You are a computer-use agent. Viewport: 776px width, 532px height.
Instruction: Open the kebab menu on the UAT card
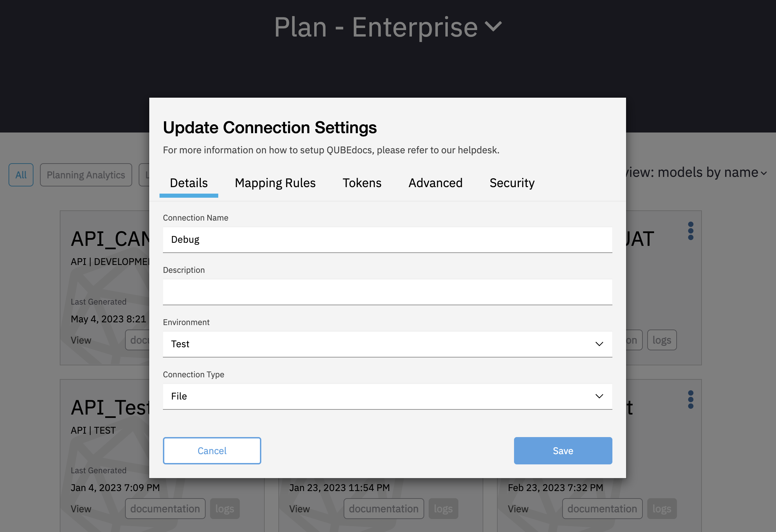(x=691, y=231)
